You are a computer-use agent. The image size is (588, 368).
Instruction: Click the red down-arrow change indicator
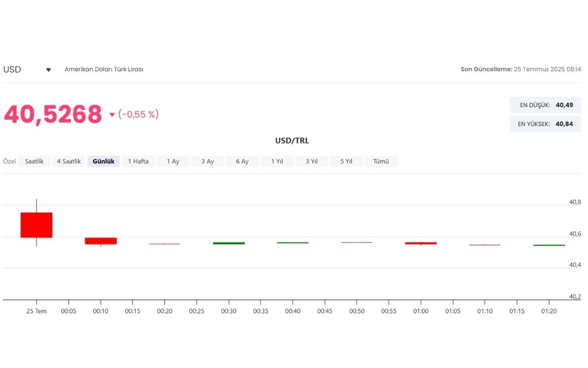(112, 115)
